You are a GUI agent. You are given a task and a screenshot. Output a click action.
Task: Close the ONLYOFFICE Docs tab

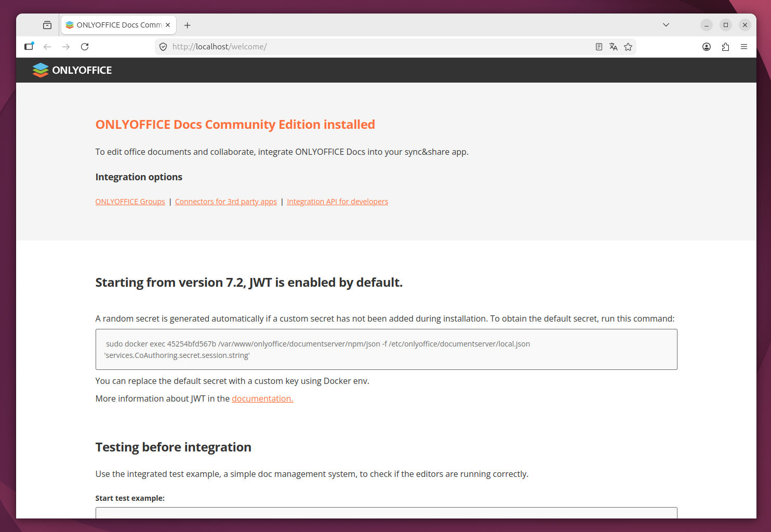[168, 25]
